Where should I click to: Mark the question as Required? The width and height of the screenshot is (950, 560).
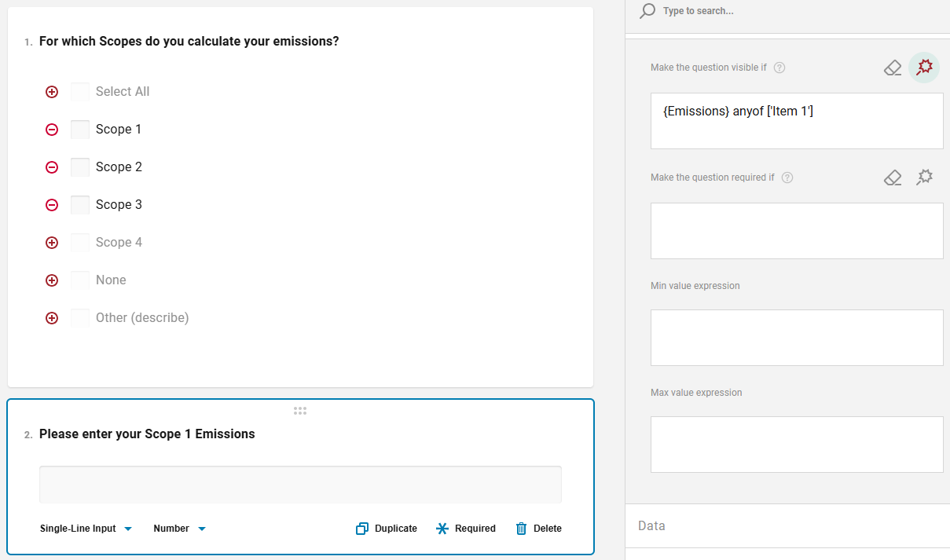point(466,529)
